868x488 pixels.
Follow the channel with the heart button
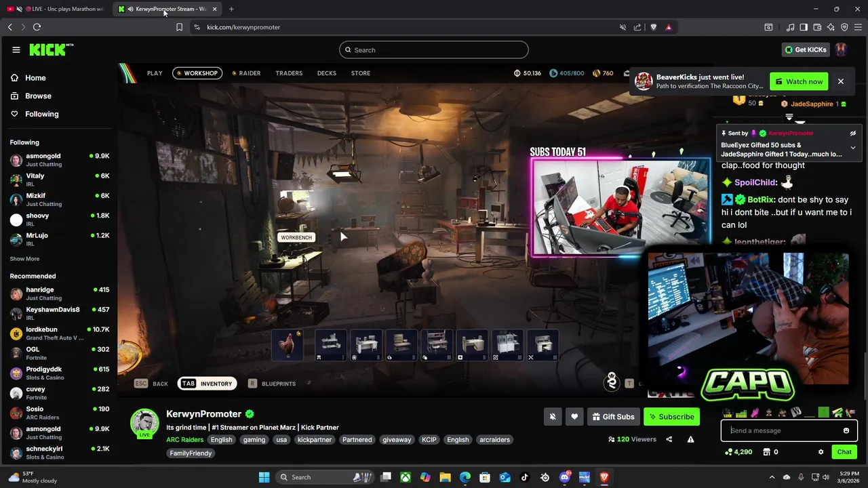[x=574, y=417]
